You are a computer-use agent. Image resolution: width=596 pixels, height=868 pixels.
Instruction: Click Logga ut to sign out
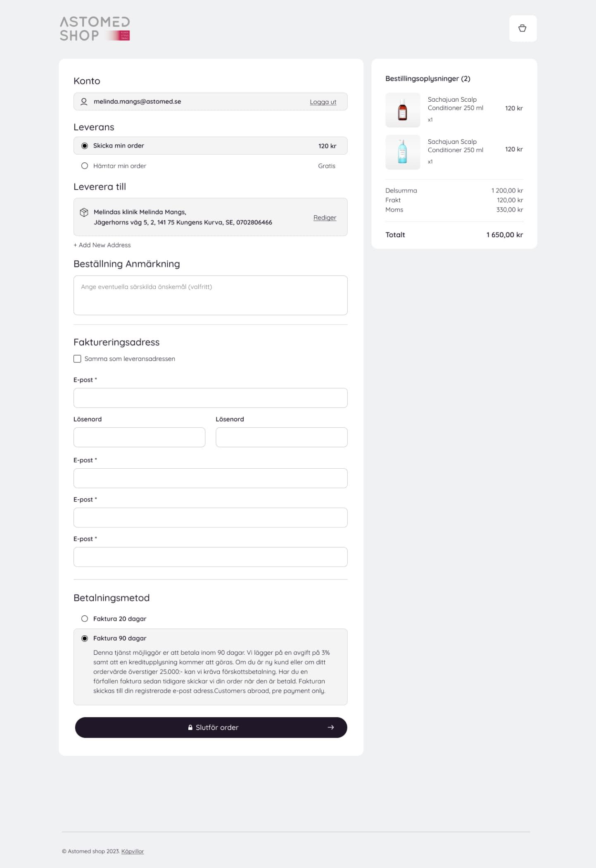coord(322,102)
